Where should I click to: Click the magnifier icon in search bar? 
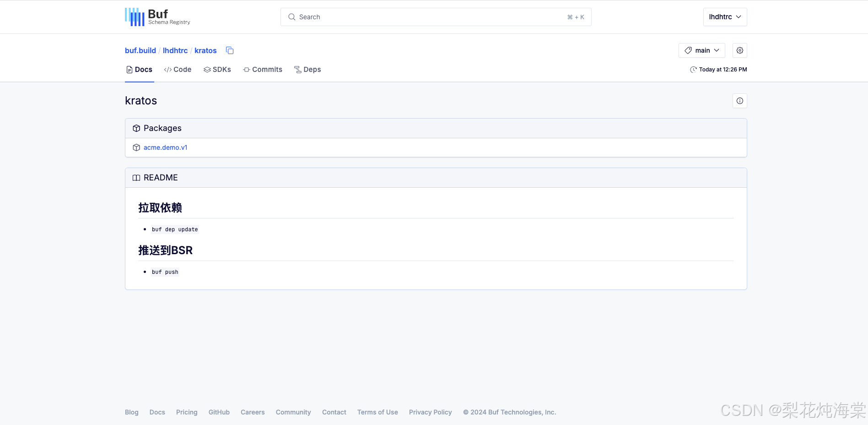coord(291,17)
